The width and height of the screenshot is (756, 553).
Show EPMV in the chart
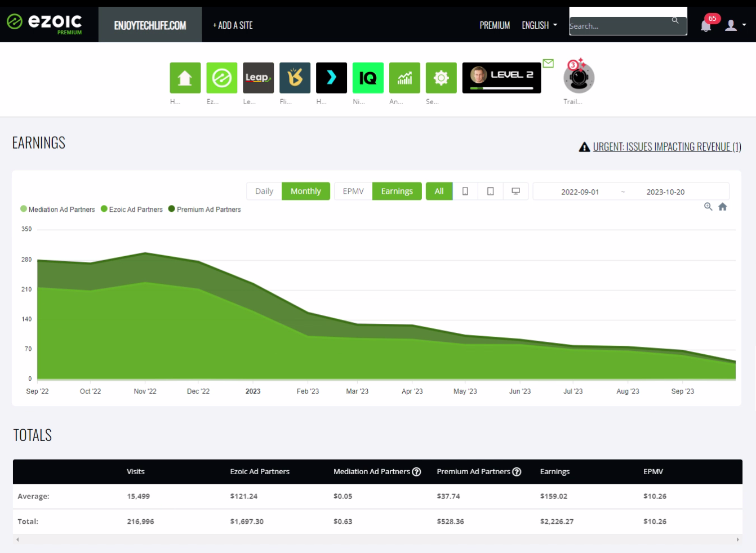pyautogui.click(x=353, y=191)
